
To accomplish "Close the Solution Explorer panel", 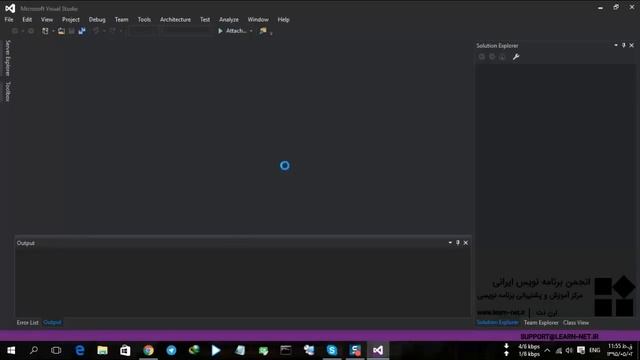I will 631,45.
